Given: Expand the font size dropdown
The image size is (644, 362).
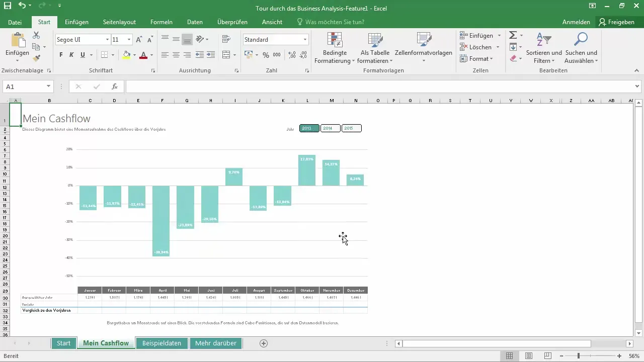Looking at the screenshot, I should tap(129, 39).
